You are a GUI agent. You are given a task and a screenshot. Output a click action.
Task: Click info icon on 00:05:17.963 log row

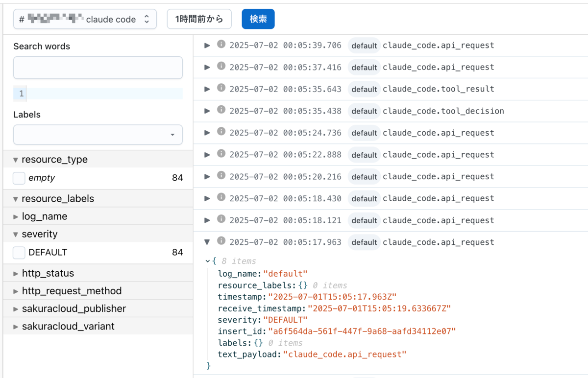pyautogui.click(x=221, y=241)
